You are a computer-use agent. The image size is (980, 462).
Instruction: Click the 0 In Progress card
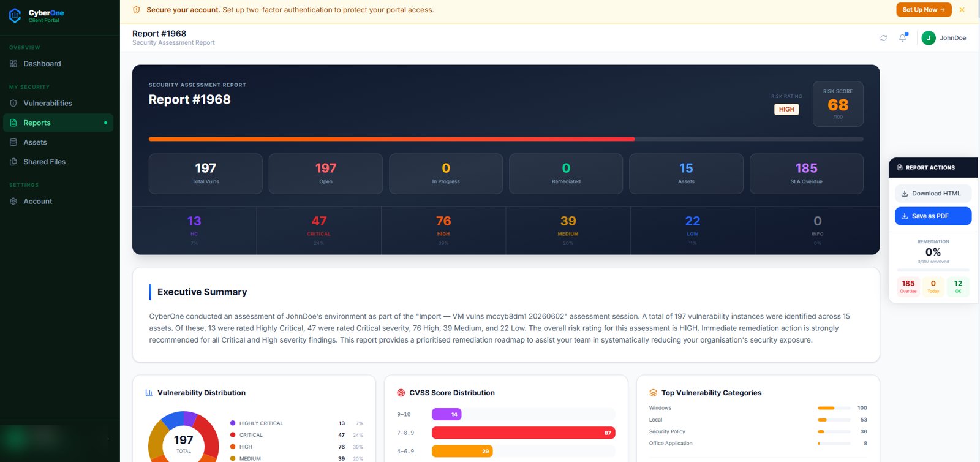coord(446,174)
